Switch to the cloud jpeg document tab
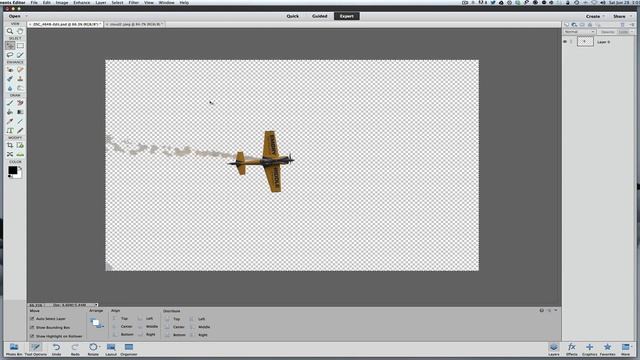 tap(134, 24)
